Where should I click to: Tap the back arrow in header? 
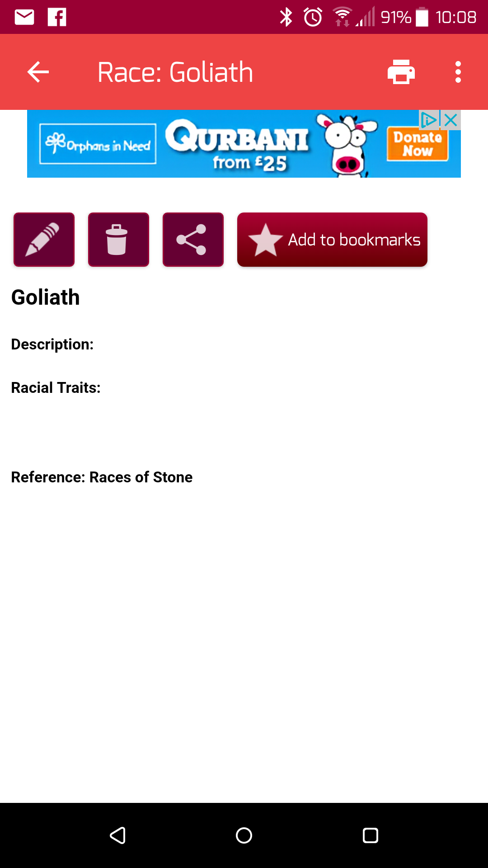38,72
